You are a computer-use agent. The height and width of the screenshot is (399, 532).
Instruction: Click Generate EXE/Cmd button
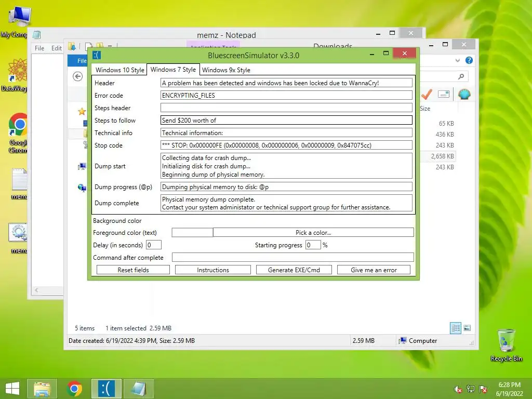pyautogui.click(x=294, y=270)
